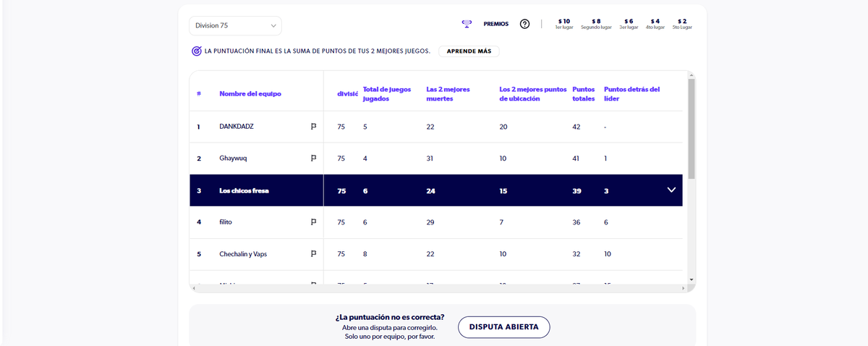Select the Chechalin y Vaps team name
Viewport: 868px width, 346px height.
point(243,254)
